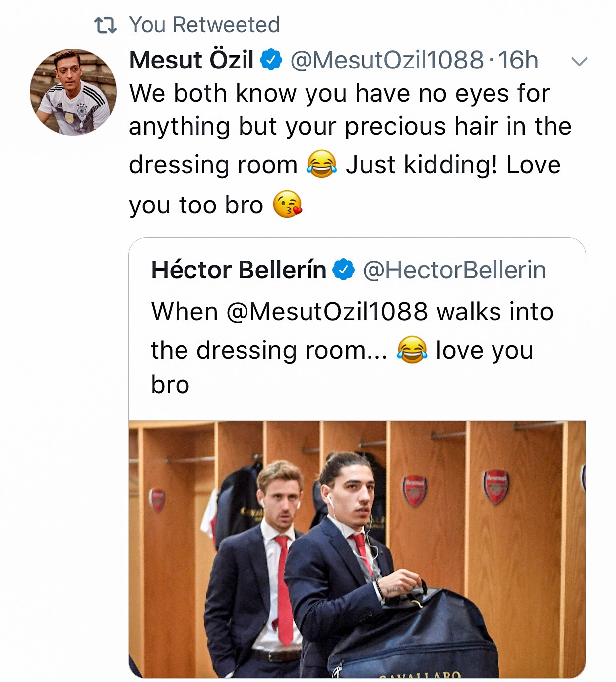
Task: Expand the tweet options chevron
Action: [579, 62]
